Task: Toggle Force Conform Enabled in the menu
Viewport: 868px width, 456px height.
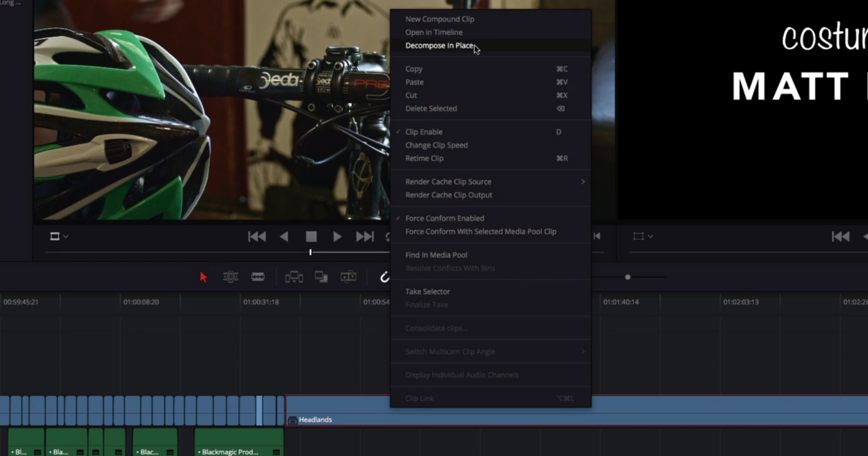Action: [444, 218]
